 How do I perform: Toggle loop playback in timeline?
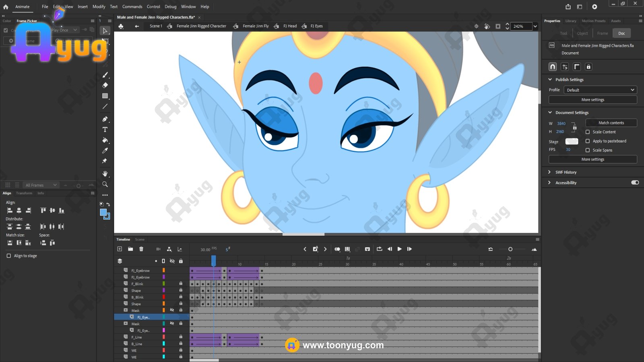point(379,249)
